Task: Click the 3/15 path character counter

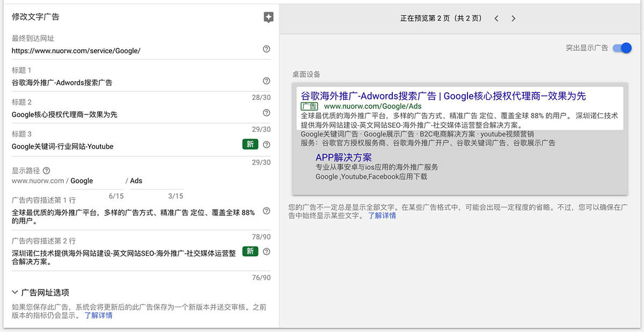Action: tap(175, 196)
